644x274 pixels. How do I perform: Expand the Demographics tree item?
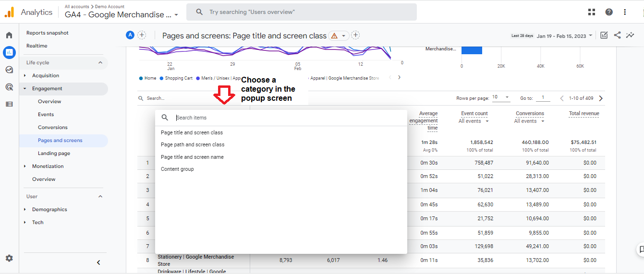click(x=25, y=209)
